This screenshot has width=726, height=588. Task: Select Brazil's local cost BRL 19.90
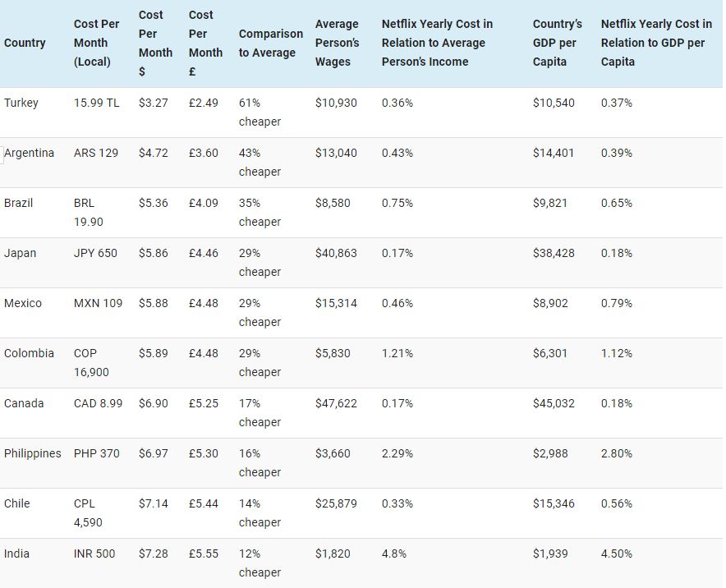click(x=89, y=212)
